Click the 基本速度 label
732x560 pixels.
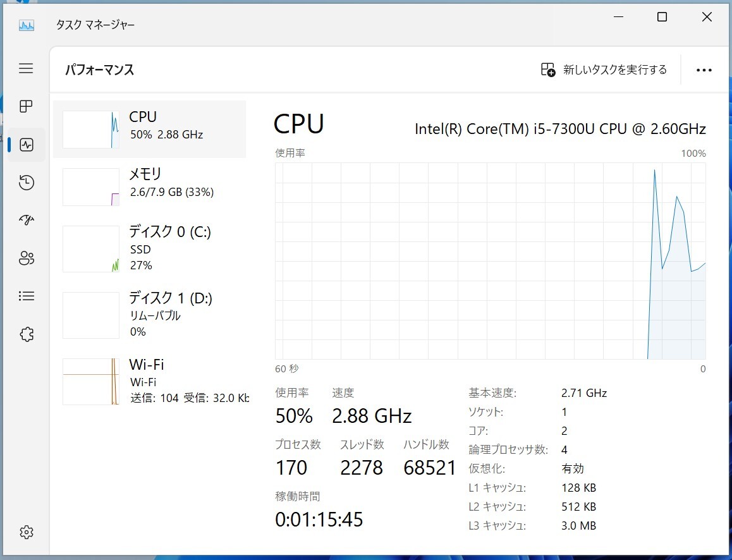[x=492, y=393]
